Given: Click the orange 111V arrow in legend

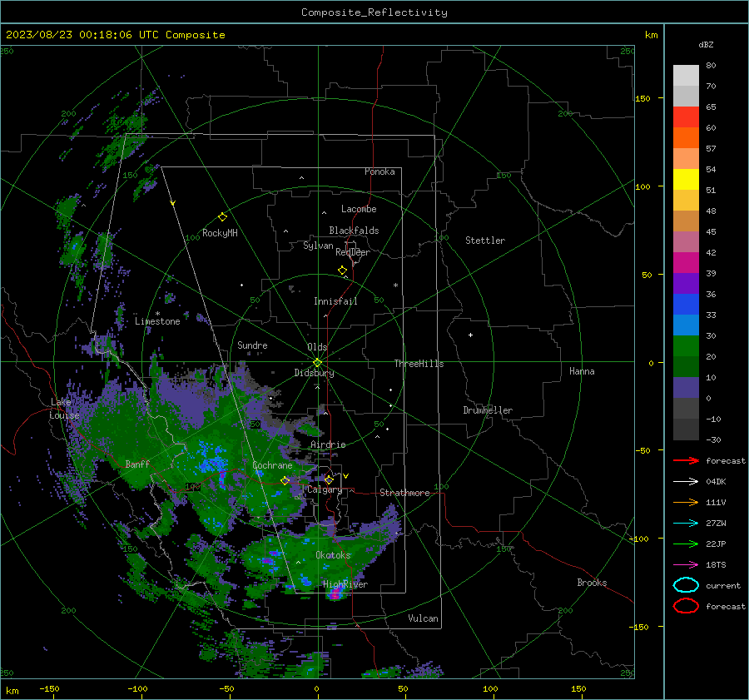Looking at the screenshot, I should click(x=686, y=502).
